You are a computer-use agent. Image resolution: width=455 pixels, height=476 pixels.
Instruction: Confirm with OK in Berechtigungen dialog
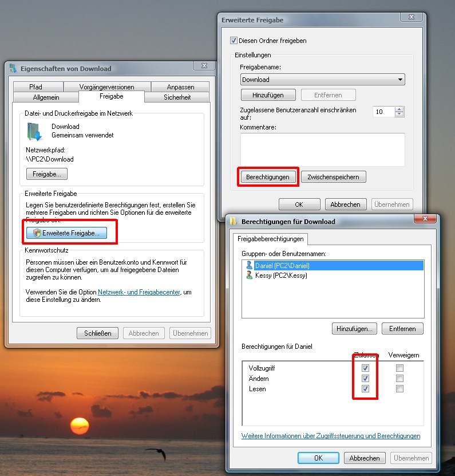point(318,458)
